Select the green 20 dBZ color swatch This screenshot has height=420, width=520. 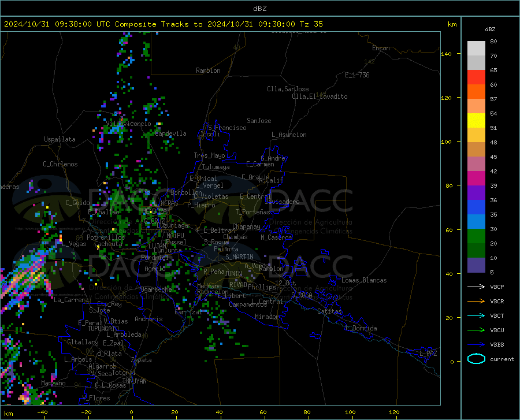click(476, 236)
